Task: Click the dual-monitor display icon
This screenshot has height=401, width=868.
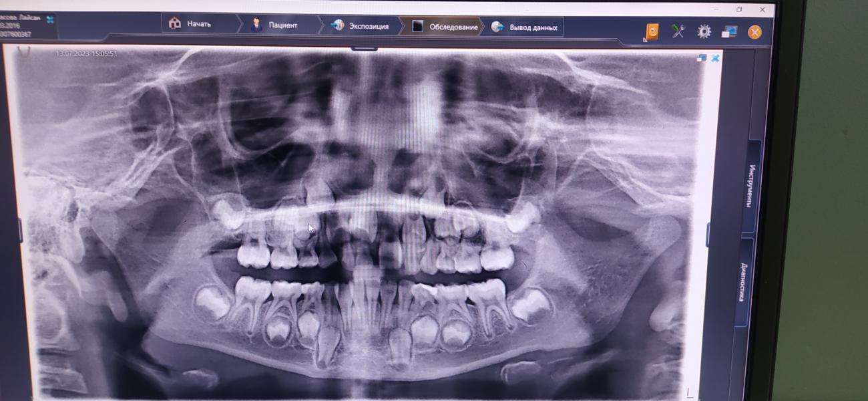Action: click(x=728, y=31)
